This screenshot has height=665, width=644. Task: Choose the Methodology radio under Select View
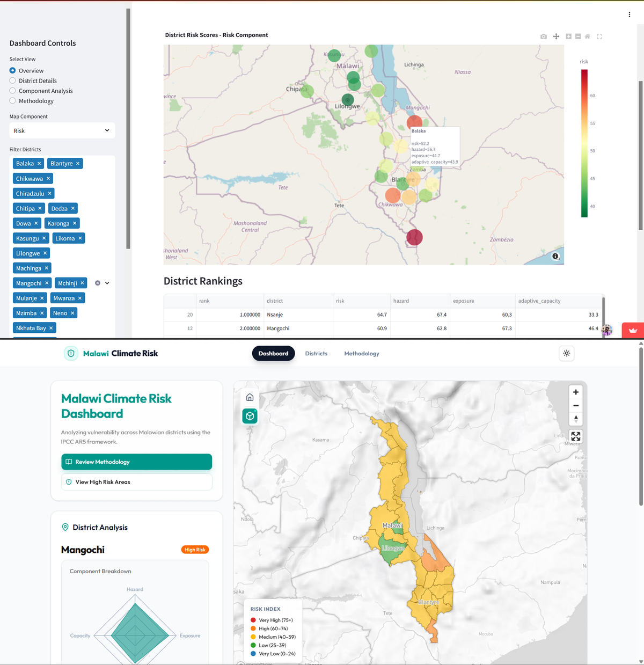click(12, 101)
